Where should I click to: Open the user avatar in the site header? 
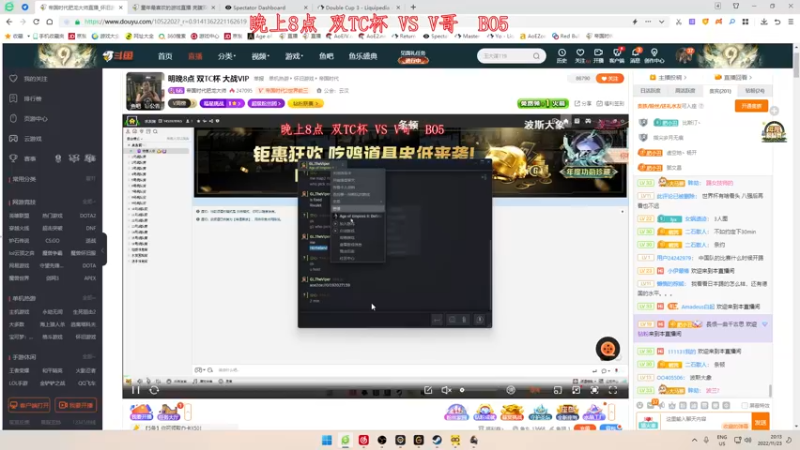click(684, 55)
